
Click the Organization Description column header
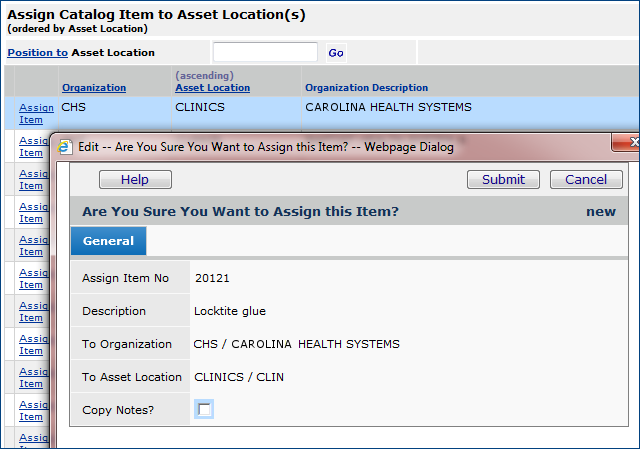coord(366,88)
